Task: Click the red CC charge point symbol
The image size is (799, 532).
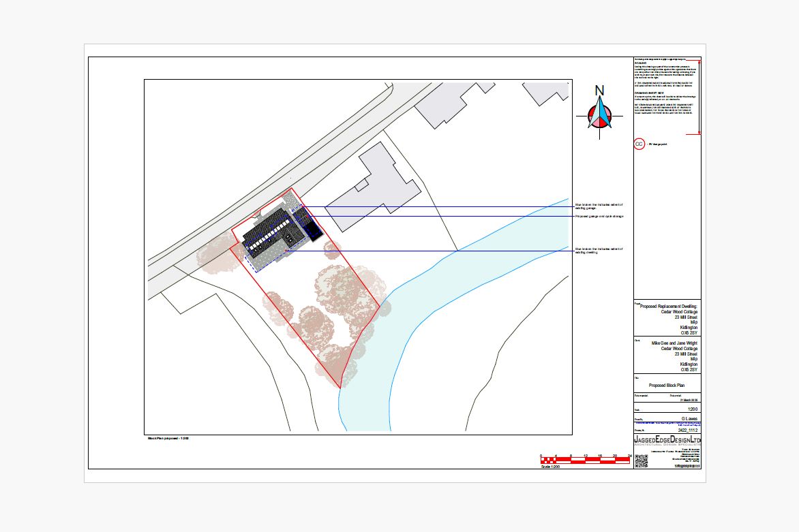Action: point(639,144)
